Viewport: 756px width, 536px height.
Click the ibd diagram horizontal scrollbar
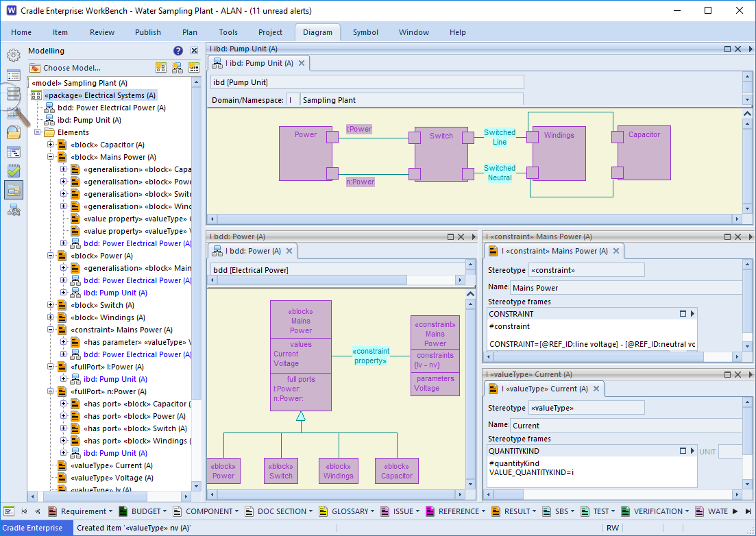(474, 219)
